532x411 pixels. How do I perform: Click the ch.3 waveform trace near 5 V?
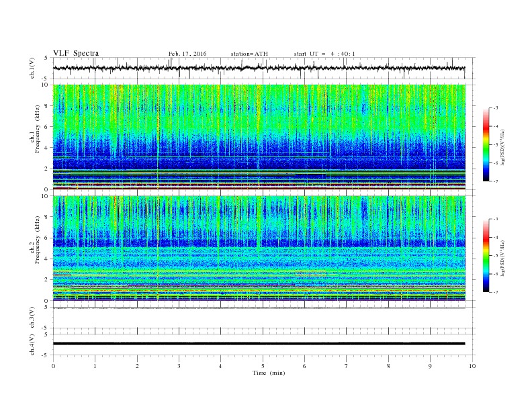pyautogui.click(x=259, y=308)
